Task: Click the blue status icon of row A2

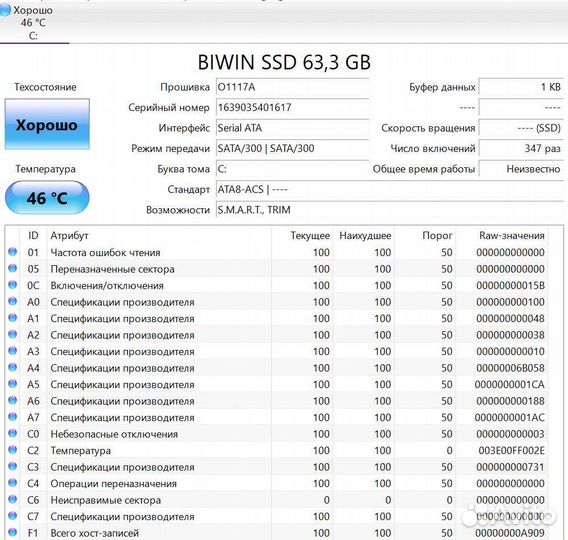Action: tap(13, 334)
